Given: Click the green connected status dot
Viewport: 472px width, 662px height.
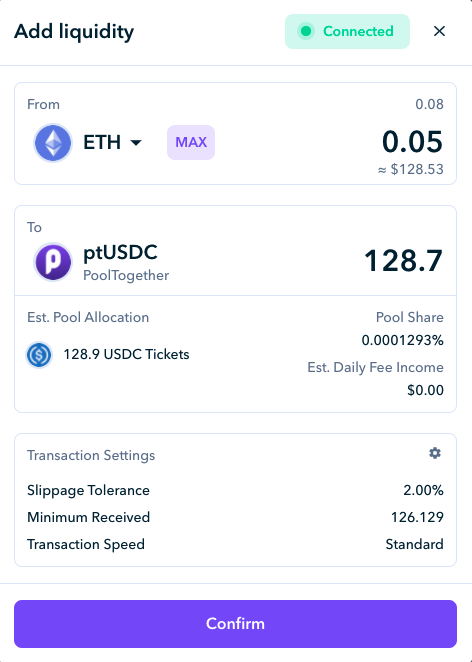Looking at the screenshot, I should (306, 31).
